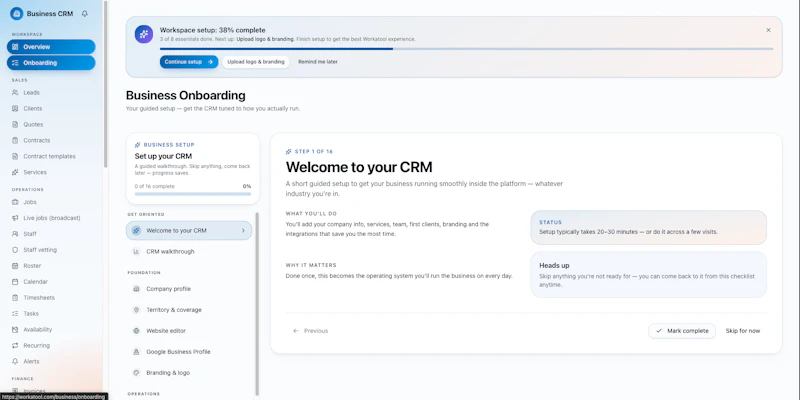Open the Onboarding sidebar item
This screenshot has height=400, width=800.
(51, 63)
